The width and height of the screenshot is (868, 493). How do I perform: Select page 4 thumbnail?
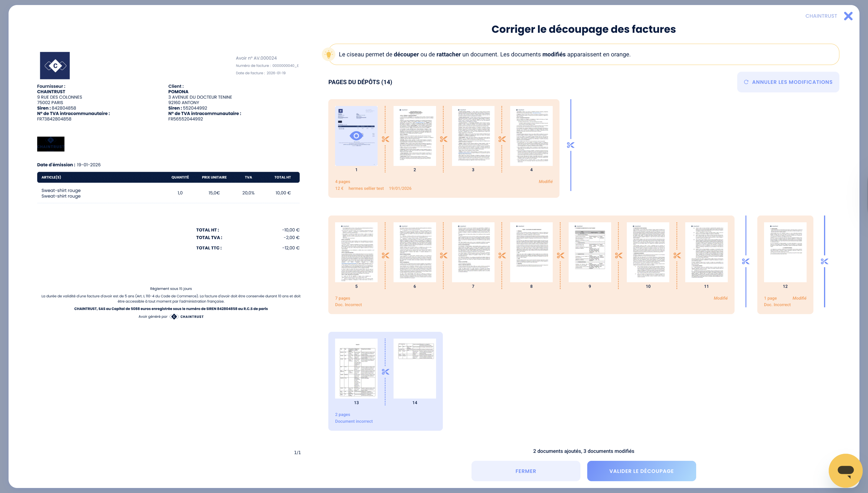click(x=531, y=136)
